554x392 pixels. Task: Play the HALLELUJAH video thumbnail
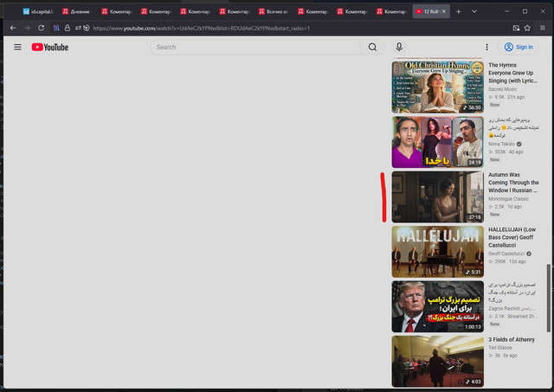pos(437,252)
